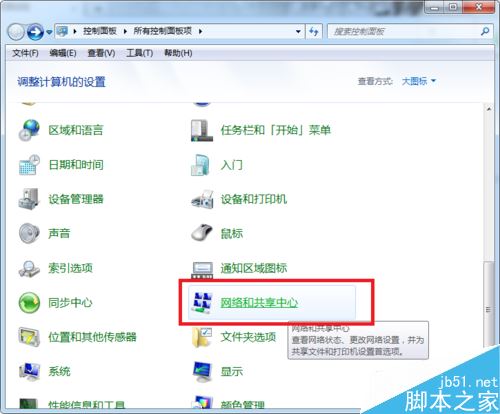Image resolution: width=500 pixels, height=414 pixels.
Task: Click the 入门 link
Action: point(232,165)
